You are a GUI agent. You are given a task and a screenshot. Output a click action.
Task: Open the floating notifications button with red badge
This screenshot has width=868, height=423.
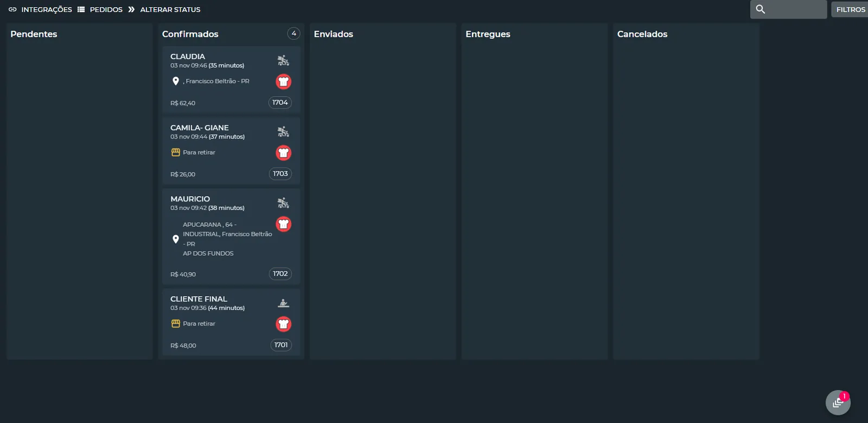click(838, 402)
